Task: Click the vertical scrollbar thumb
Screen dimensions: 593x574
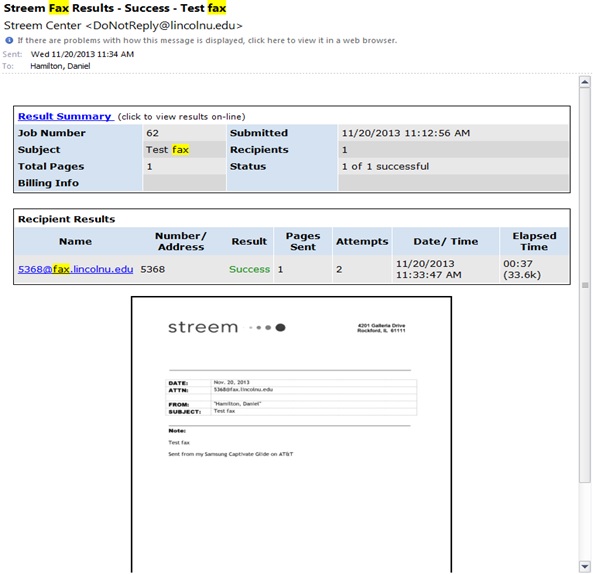Action: click(x=585, y=285)
